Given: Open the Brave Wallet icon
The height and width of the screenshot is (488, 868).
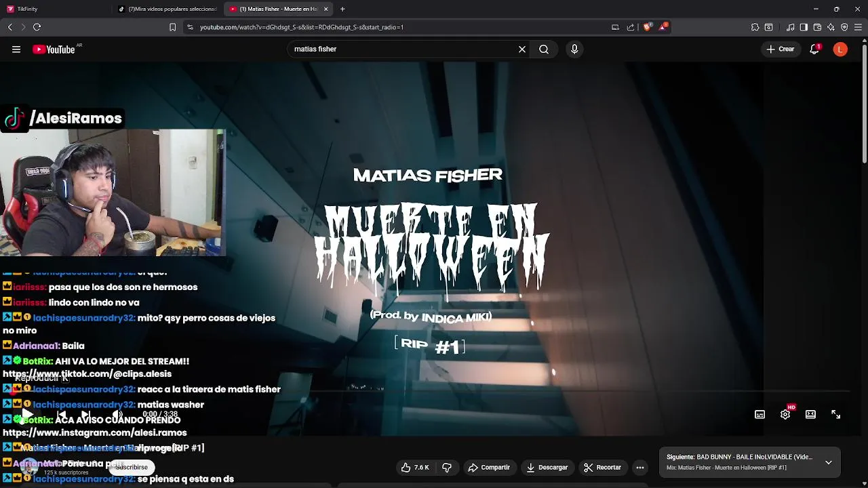Looking at the screenshot, I should [x=817, y=27].
